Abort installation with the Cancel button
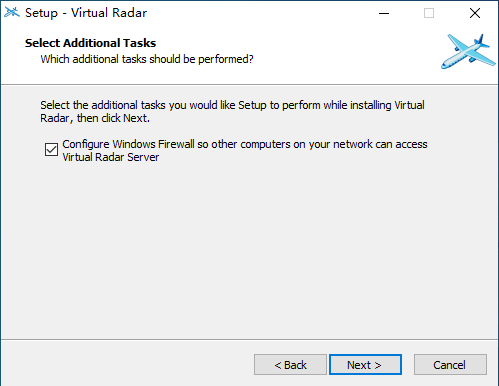 tap(450, 364)
